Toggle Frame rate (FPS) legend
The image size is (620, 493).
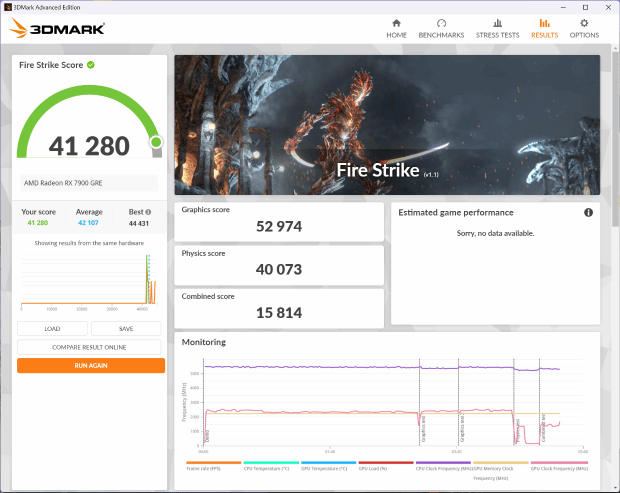(x=214, y=465)
